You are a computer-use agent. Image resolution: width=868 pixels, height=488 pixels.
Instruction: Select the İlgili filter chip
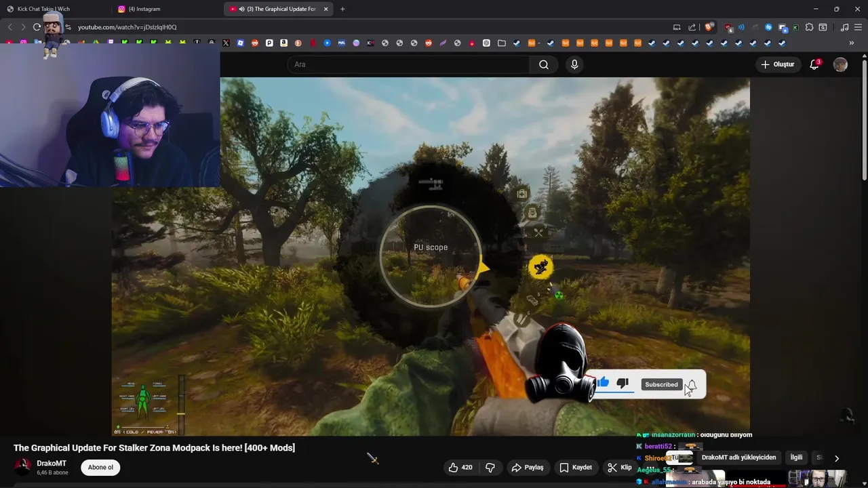(x=796, y=457)
